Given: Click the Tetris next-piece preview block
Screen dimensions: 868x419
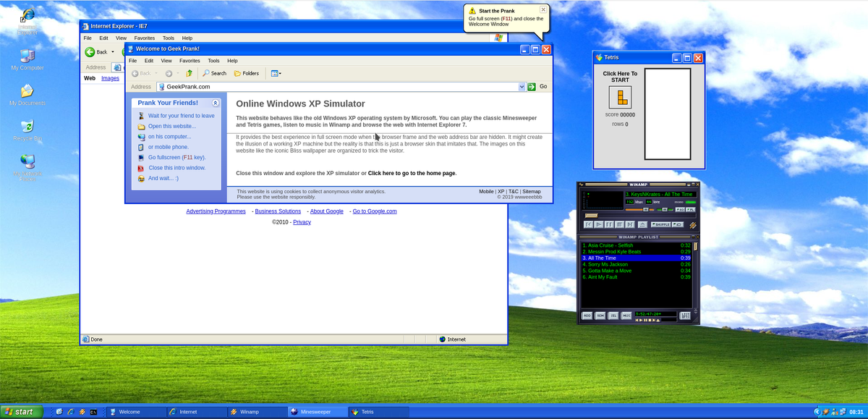Looking at the screenshot, I should [x=620, y=97].
